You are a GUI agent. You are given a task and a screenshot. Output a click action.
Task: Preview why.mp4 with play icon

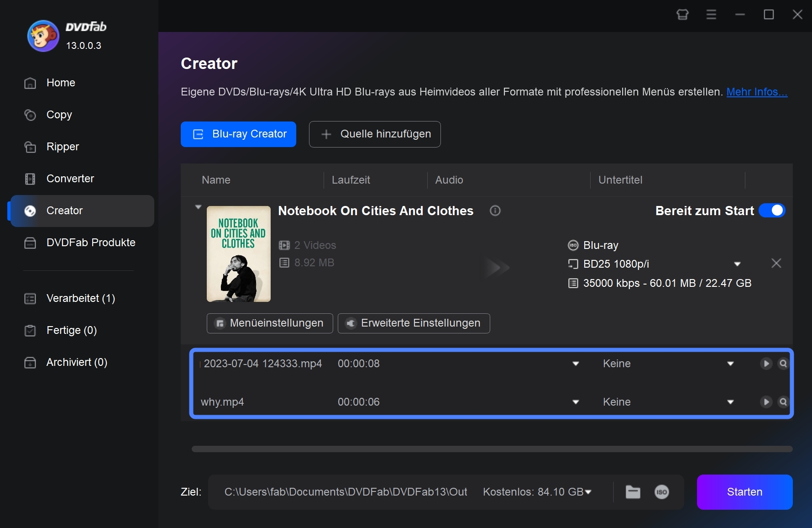766,402
